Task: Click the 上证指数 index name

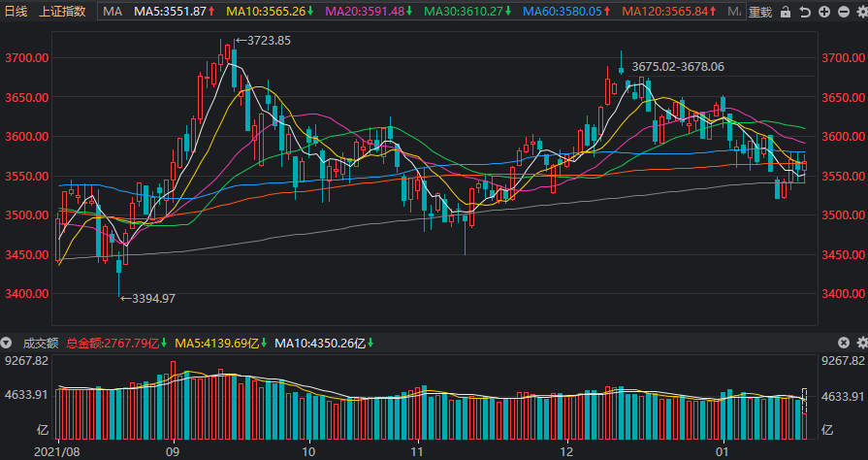Action: click(x=62, y=12)
